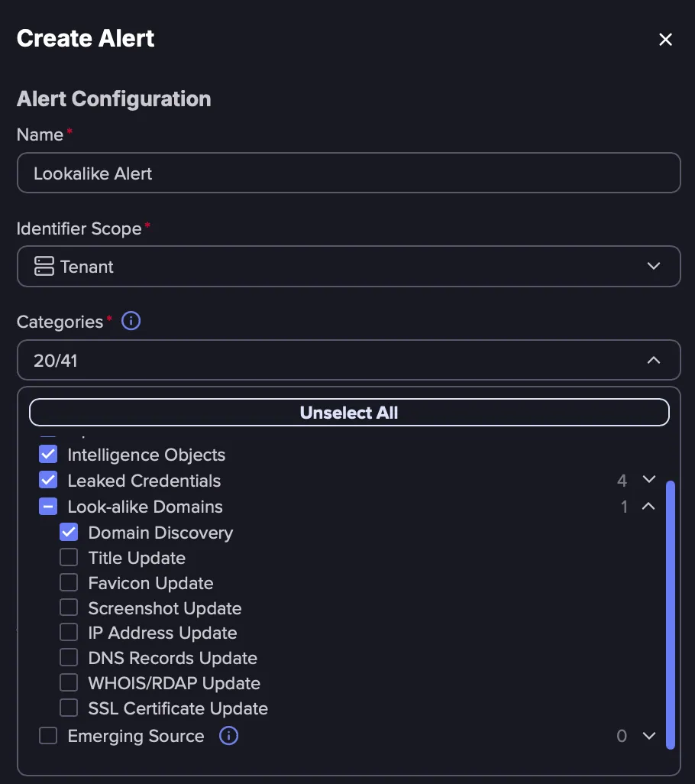This screenshot has width=695, height=784.
Task: Click the Intelligence Objects label
Action: pyautogui.click(x=147, y=455)
